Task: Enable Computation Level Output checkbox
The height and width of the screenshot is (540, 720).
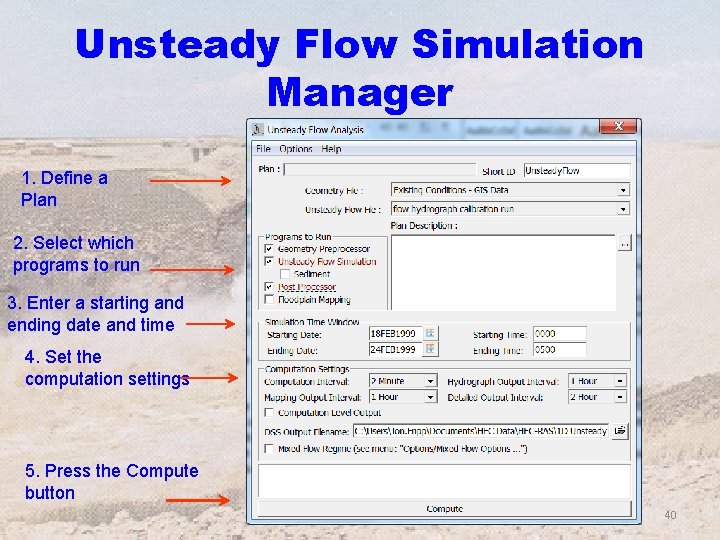Action: tap(270, 412)
